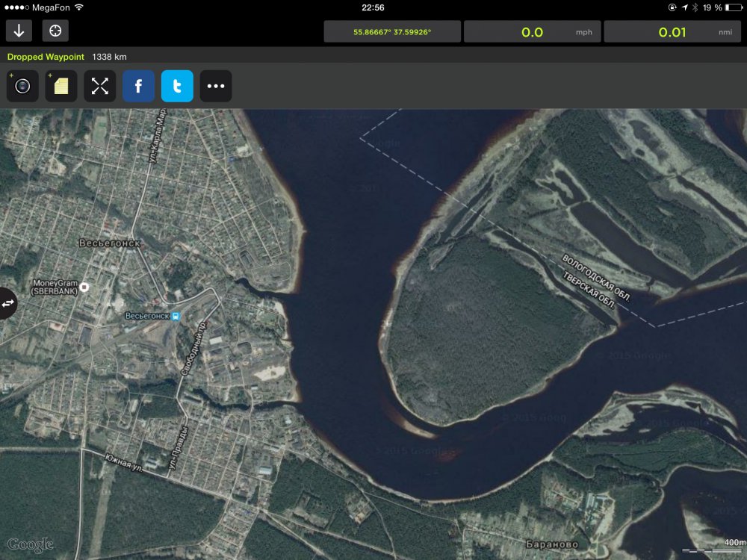747x560 pixels.
Task: Add a photo with the camera icon
Action: click(x=22, y=86)
